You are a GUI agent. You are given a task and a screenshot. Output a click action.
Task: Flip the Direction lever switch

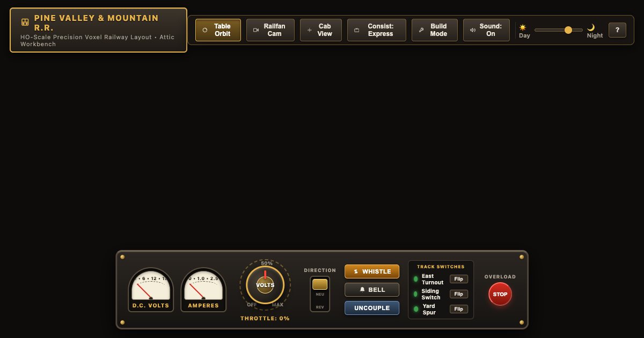320,294
